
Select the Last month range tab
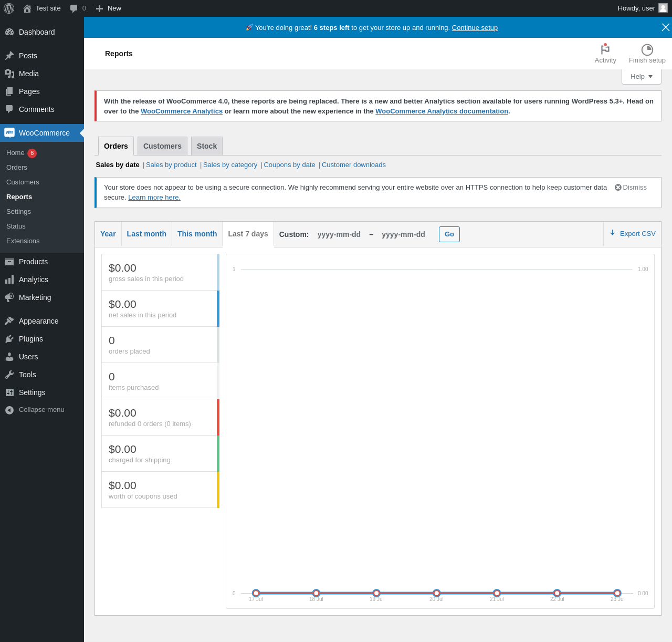[146, 234]
